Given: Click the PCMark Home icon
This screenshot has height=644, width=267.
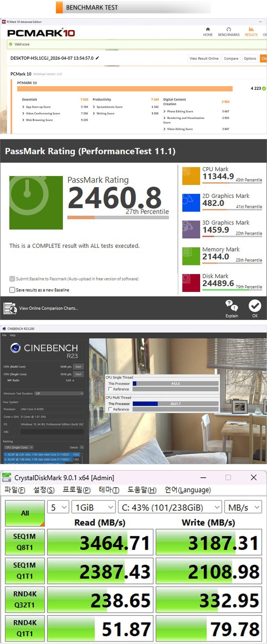Looking at the screenshot, I should click(208, 29).
